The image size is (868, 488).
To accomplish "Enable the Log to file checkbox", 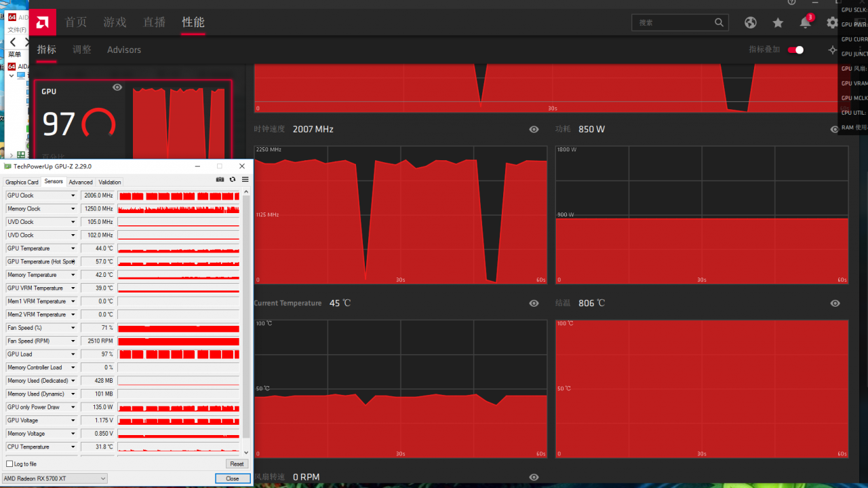I will [x=9, y=464].
